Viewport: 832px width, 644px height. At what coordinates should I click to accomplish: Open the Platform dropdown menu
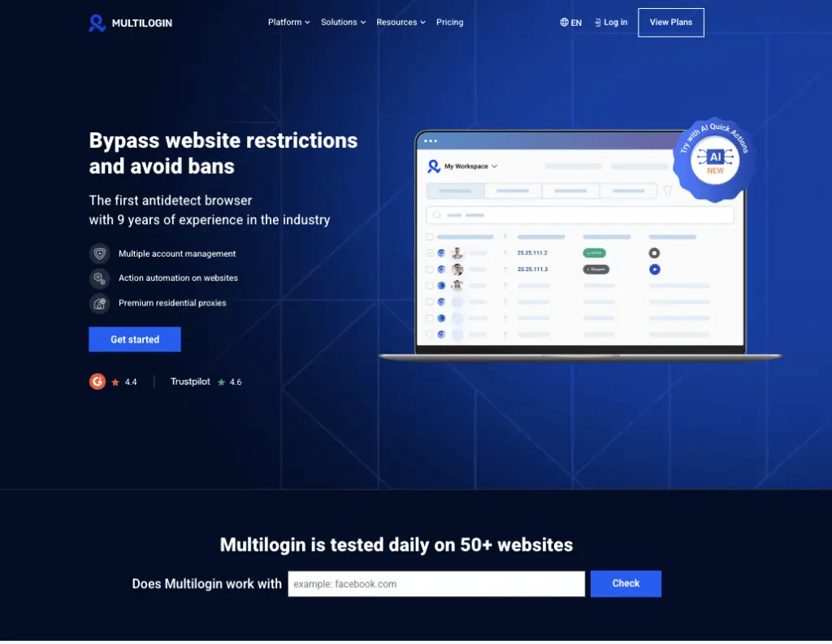click(288, 22)
